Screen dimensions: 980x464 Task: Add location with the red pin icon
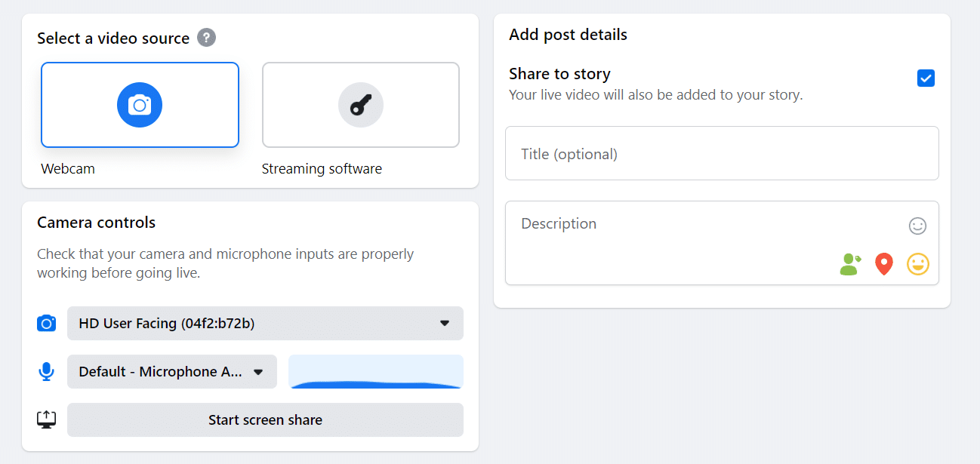coord(883,264)
